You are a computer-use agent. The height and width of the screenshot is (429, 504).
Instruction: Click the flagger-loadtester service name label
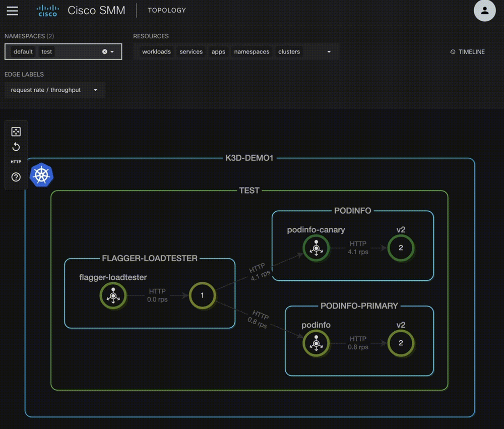tap(113, 277)
